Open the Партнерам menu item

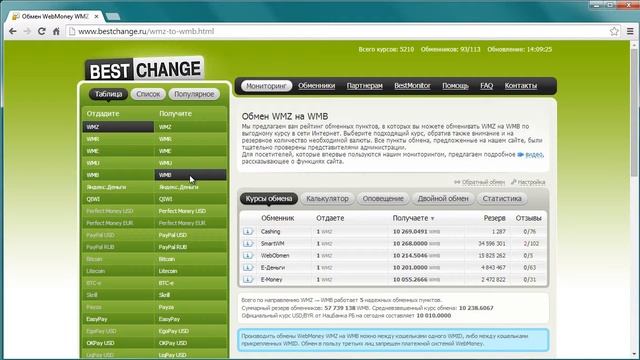pos(364,86)
